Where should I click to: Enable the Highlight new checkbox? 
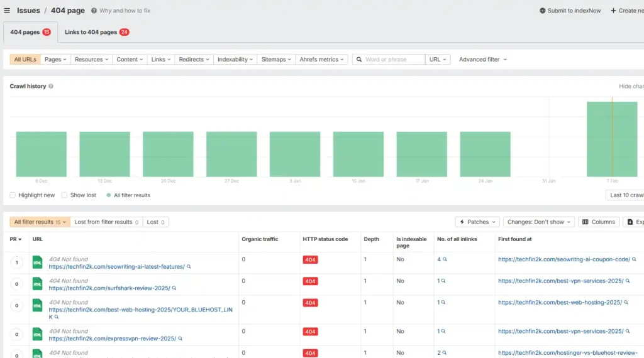[x=13, y=195]
